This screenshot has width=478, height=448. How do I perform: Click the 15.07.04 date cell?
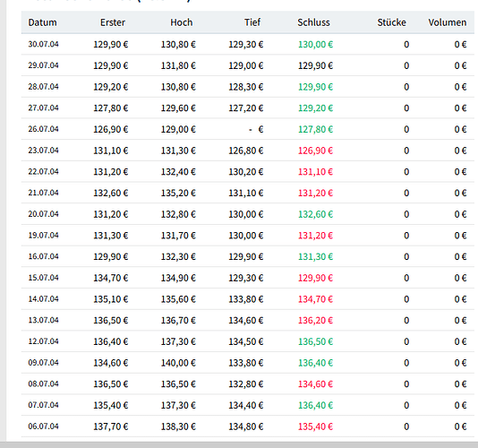pos(43,278)
